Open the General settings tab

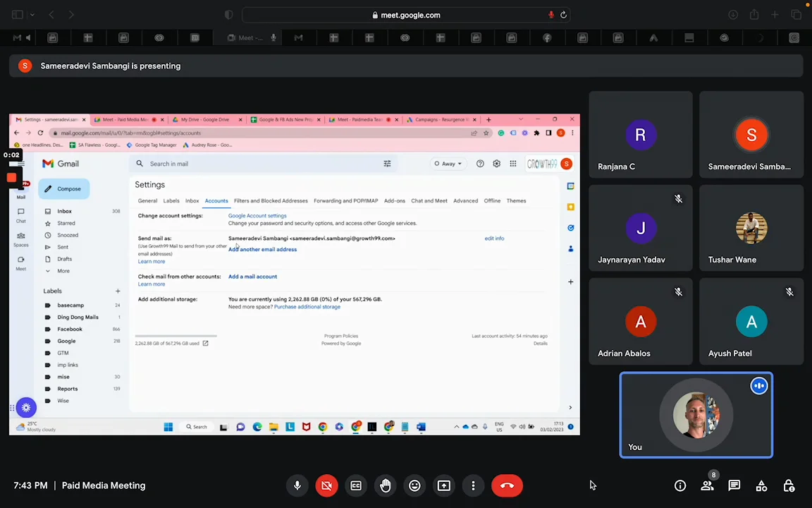(x=147, y=200)
